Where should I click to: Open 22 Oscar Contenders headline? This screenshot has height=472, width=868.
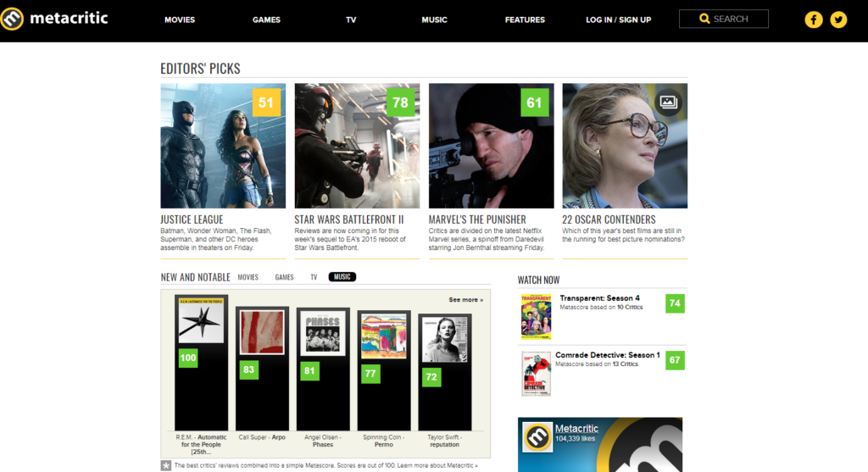click(609, 219)
